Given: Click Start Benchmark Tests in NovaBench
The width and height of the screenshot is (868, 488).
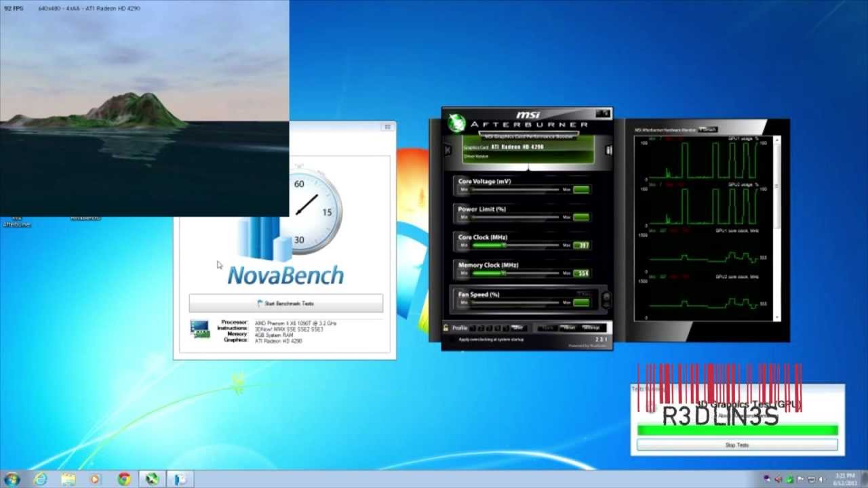Looking at the screenshot, I should coord(285,303).
